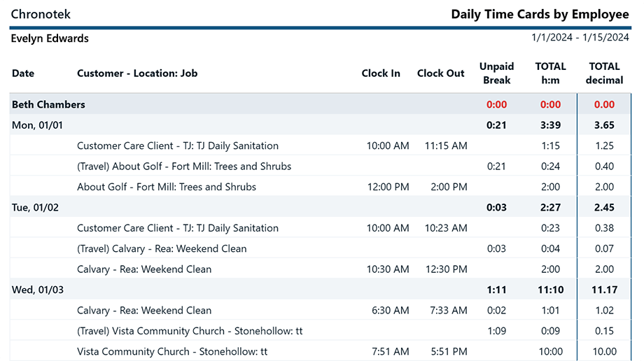Click the 11.17 decimal total for Wednesday
The height and width of the screenshot is (361, 644).
coord(603,290)
